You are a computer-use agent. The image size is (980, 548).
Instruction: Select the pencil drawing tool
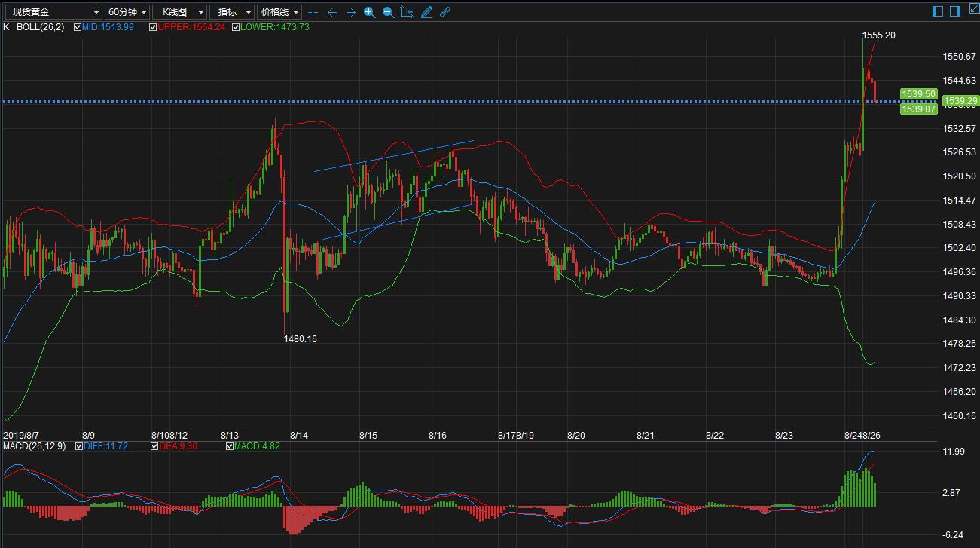point(426,12)
